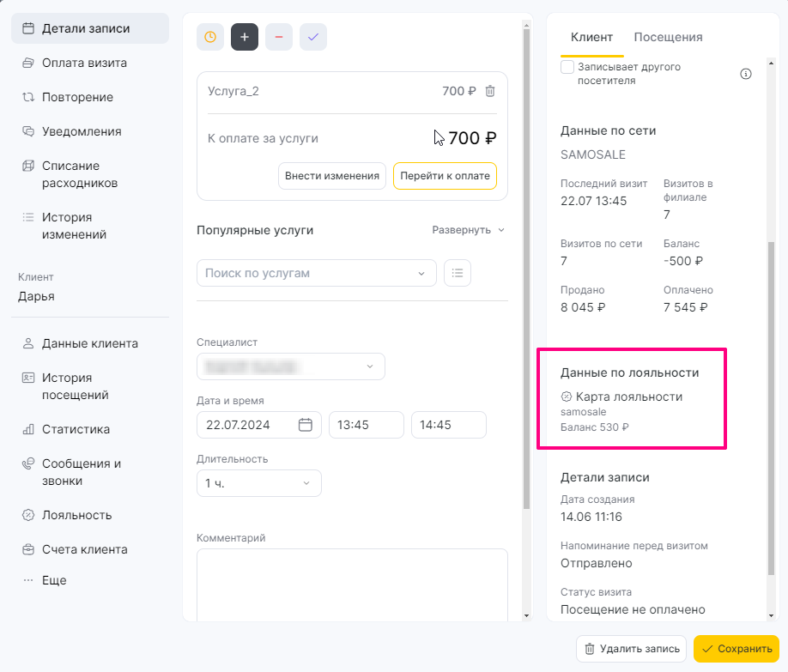Open the Специалист dropdown
The width and height of the screenshot is (788, 672).
[x=290, y=366]
